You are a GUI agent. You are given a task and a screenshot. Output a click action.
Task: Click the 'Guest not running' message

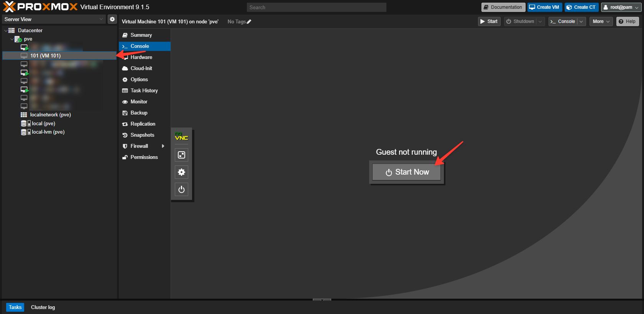coord(406,152)
